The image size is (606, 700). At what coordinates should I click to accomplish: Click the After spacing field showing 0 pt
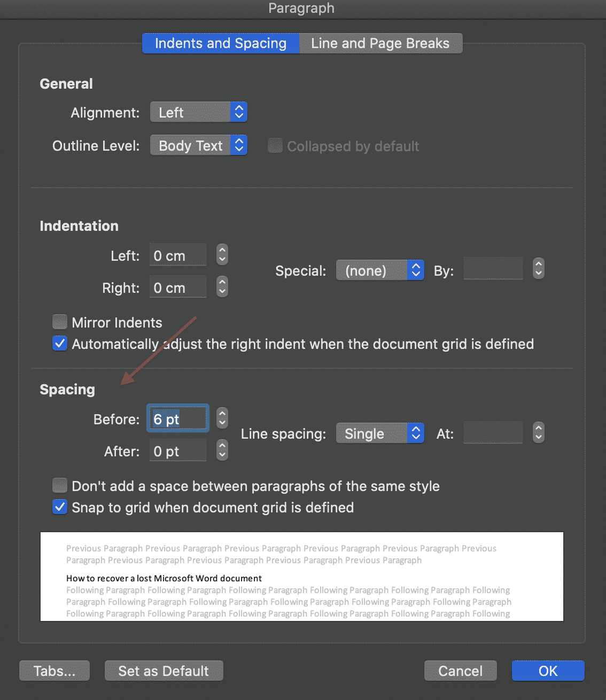coord(177,450)
